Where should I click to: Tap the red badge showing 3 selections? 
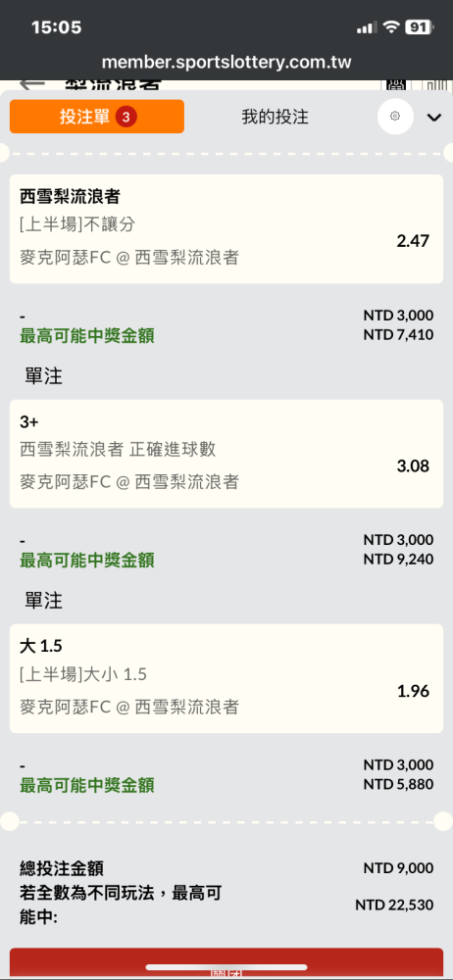point(126,117)
